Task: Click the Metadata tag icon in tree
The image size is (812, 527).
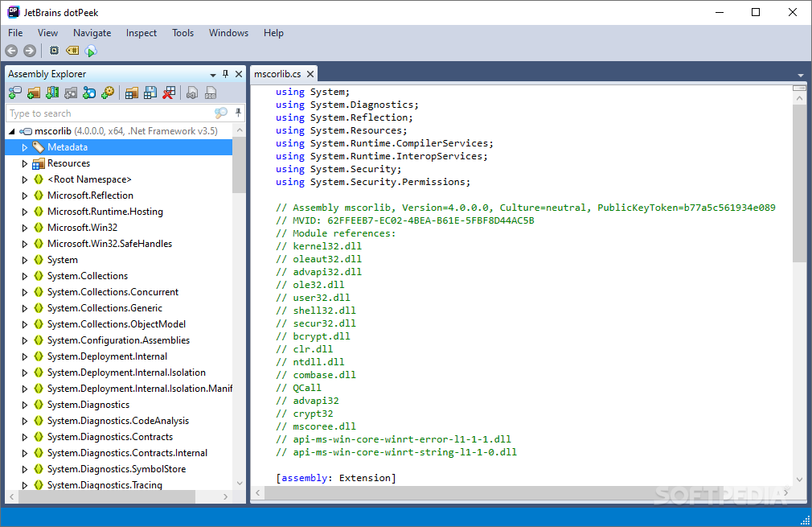Action: [39, 147]
